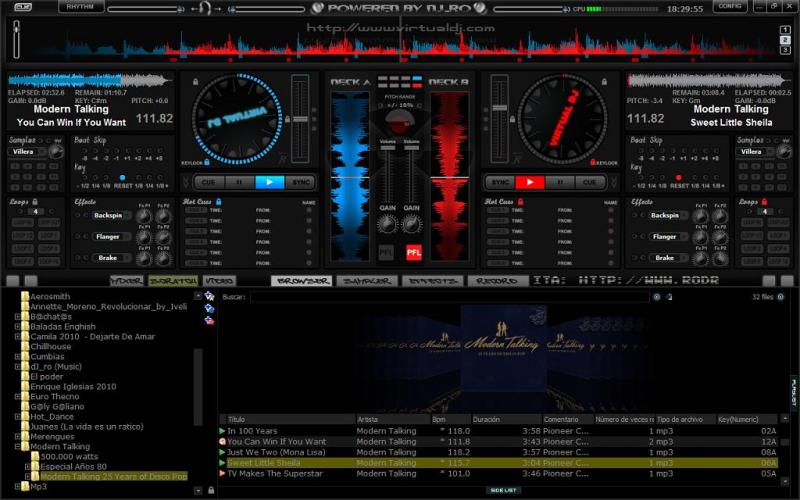
Task: Switch to the Video view tab
Action: [219, 281]
